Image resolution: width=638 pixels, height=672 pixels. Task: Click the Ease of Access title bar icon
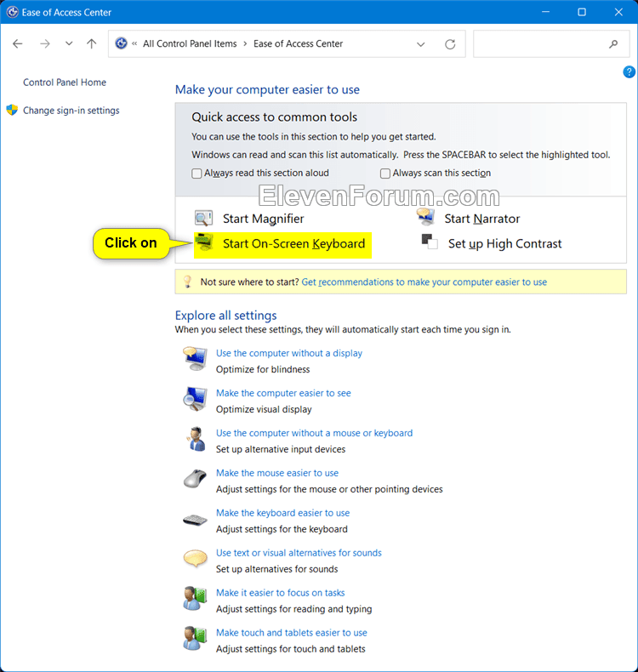(13, 12)
